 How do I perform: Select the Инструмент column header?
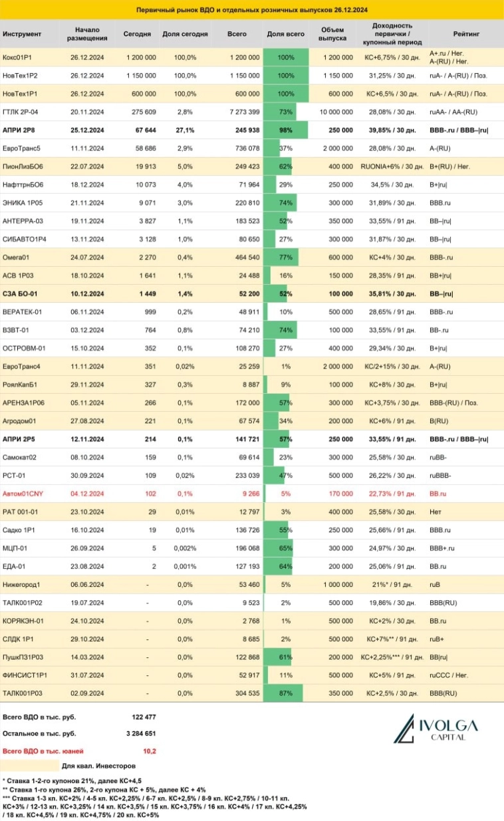pos(22,33)
